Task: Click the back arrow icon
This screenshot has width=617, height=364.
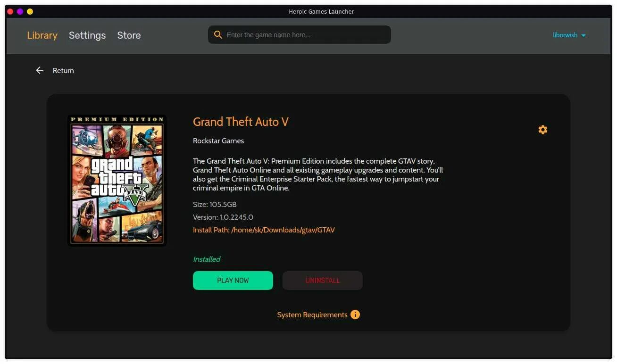Action: [40, 70]
